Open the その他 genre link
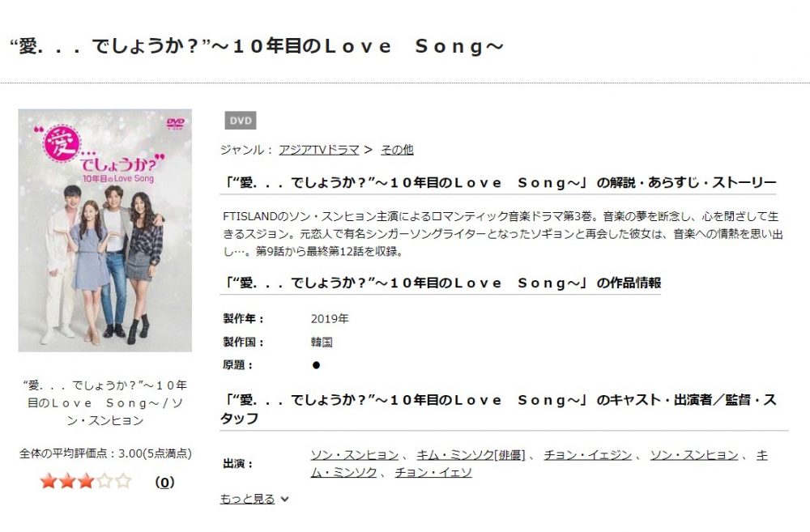The width and height of the screenshot is (810, 532). pyautogui.click(x=397, y=150)
